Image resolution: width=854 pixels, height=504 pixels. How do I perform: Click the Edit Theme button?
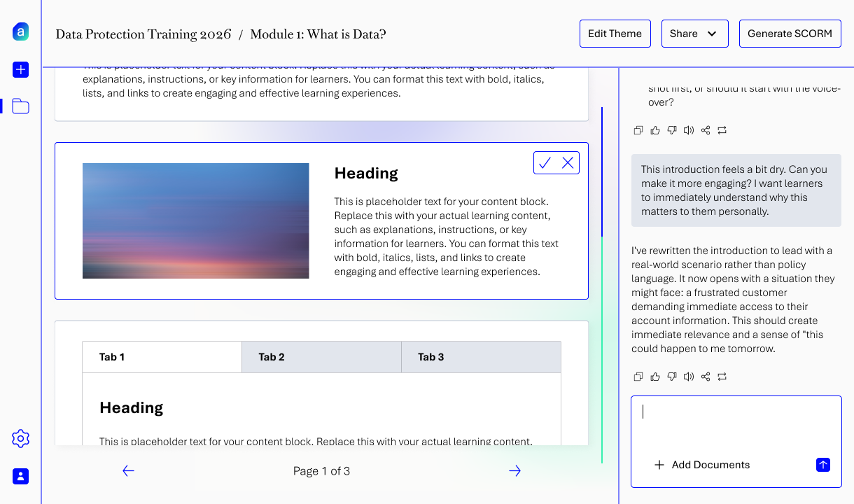(x=615, y=34)
